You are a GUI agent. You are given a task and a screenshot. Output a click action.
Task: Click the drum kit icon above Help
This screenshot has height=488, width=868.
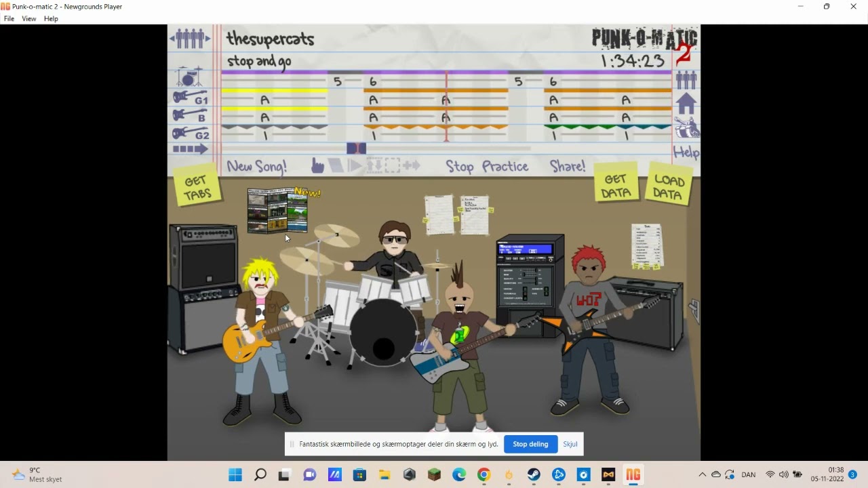(687, 127)
